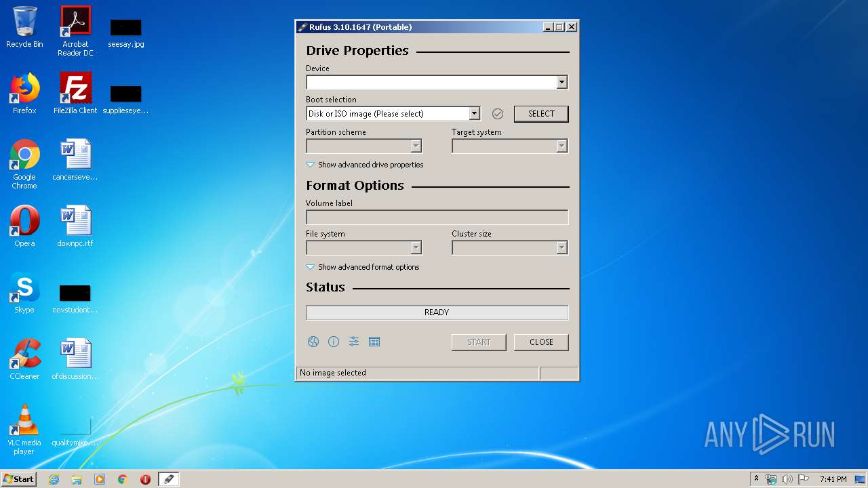Expand Show advanced drive properties
The height and width of the screenshot is (488, 868).
pos(365,165)
